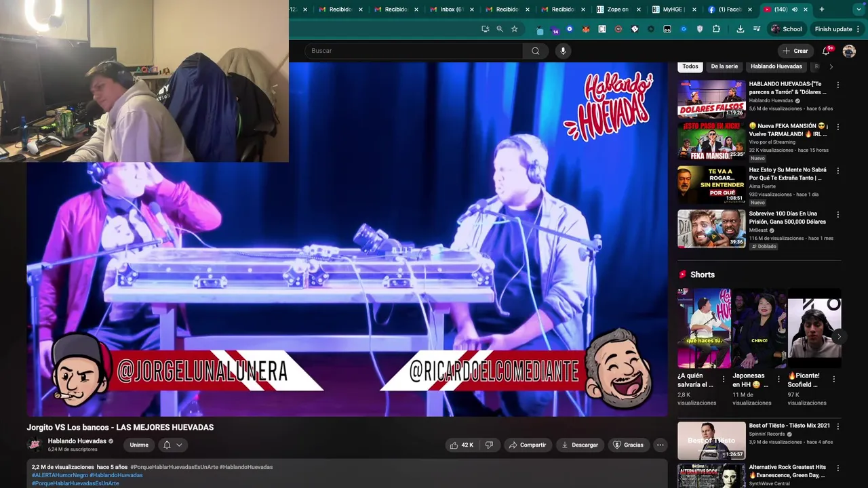Click the MetaMask fox extension icon
Viewport: 868px width, 488px height.
[x=585, y=29]
